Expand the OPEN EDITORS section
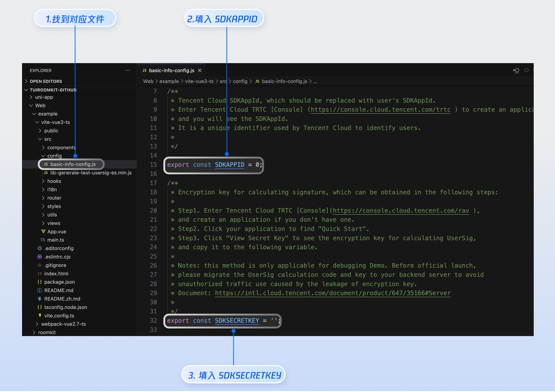 coord(46,81)
